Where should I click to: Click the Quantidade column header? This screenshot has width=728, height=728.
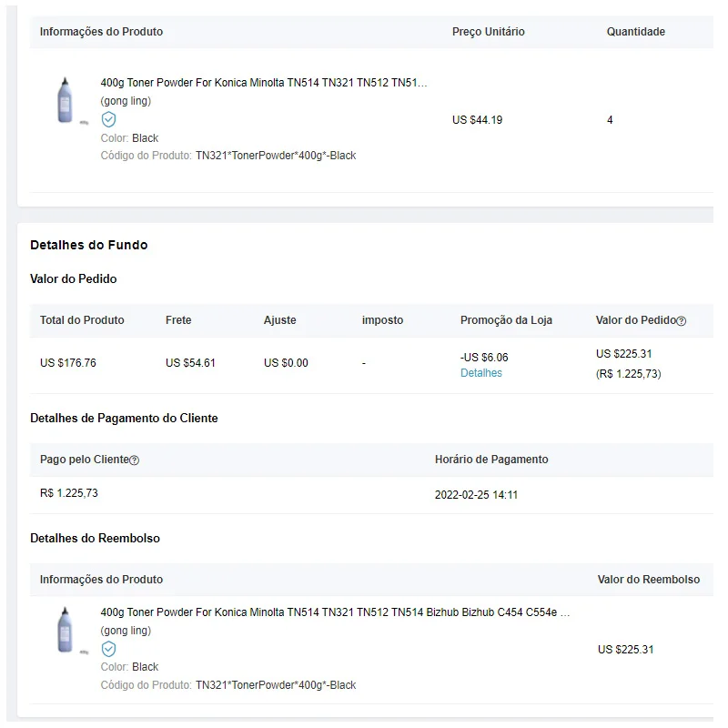pyautogui.click(x=635, y=32)
